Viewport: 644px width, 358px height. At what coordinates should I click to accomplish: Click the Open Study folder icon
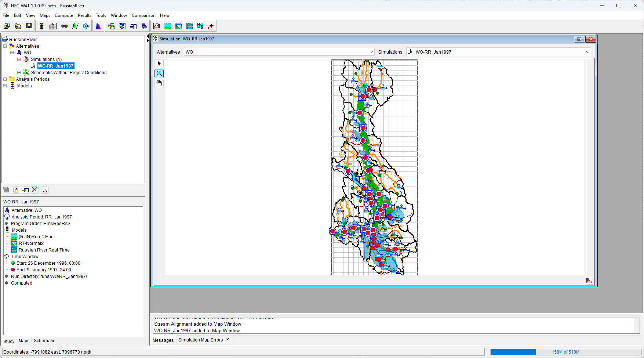tap(7, 26)
